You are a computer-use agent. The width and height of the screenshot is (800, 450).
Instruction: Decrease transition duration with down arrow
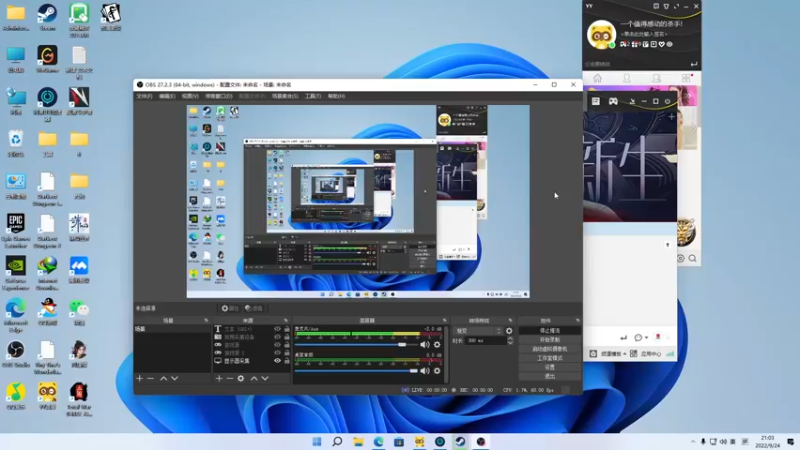click(x=510, y=343)
